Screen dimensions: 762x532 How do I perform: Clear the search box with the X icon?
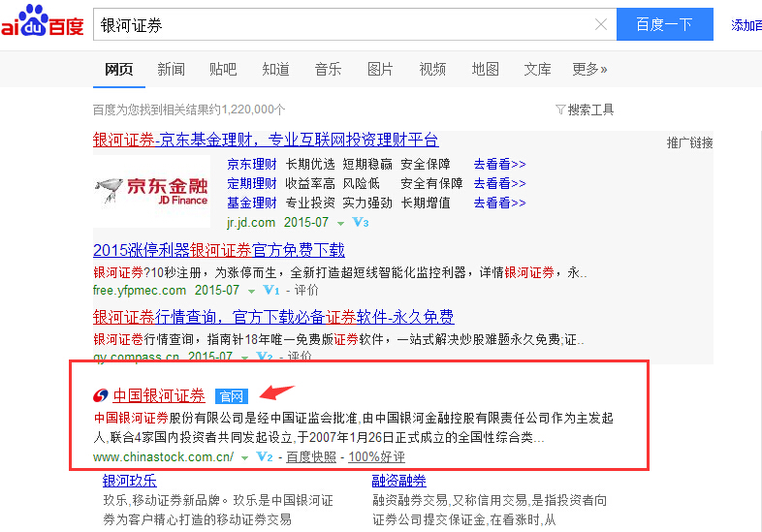(601, 25)
